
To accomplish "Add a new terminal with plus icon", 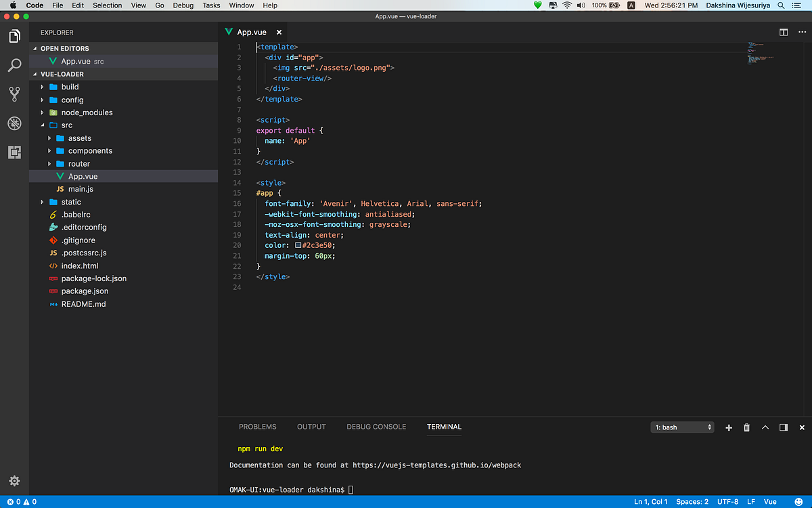I will click(729, 427).
